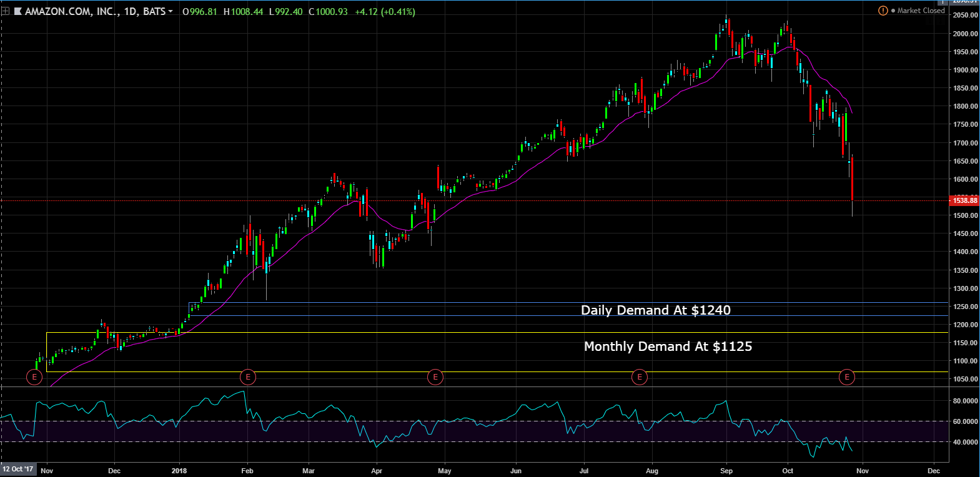Click the Market Closed status label
980x477 pixels.
pyautogui.click(x=921, y=11)
